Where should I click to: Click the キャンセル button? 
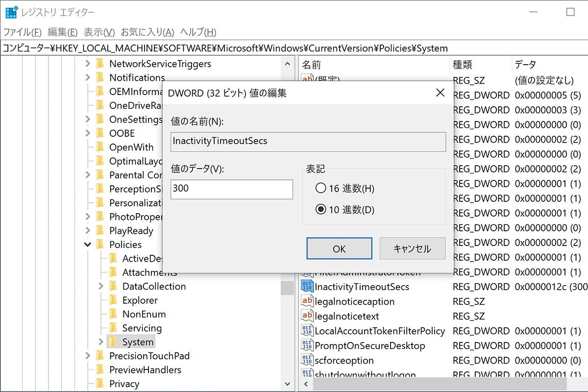pyautogui.click(x=412, y=248)
